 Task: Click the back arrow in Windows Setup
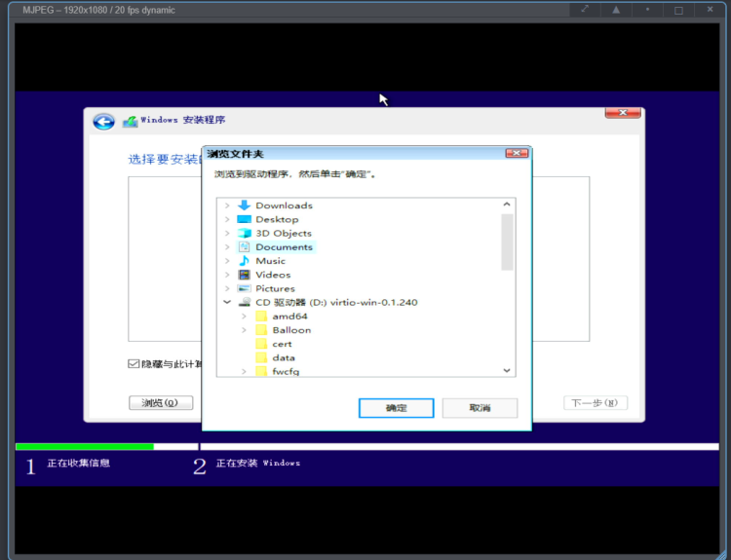[103, 122]
